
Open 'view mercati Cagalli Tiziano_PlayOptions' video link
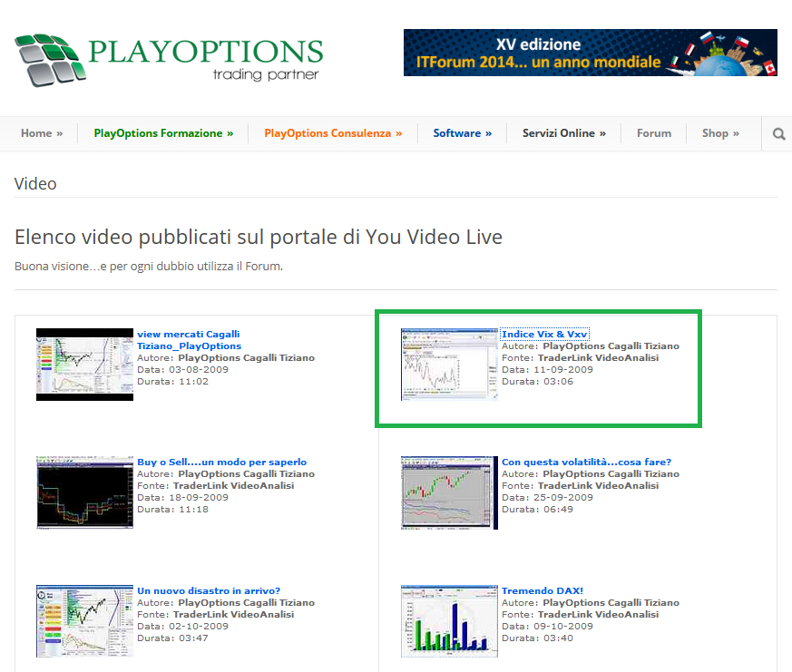click(190, 340)
